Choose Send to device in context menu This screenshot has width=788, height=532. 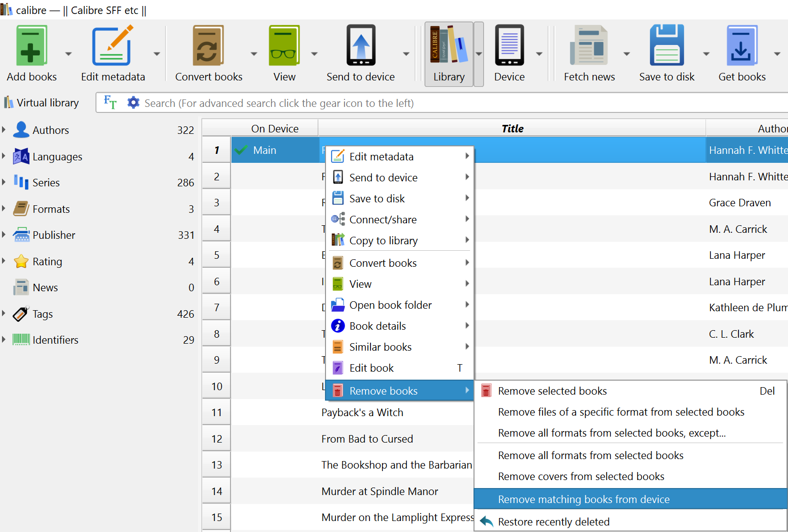coord(399,177)
